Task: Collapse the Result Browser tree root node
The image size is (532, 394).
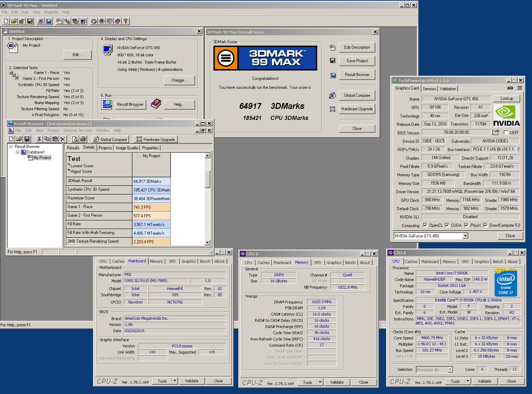Action: 11,147
